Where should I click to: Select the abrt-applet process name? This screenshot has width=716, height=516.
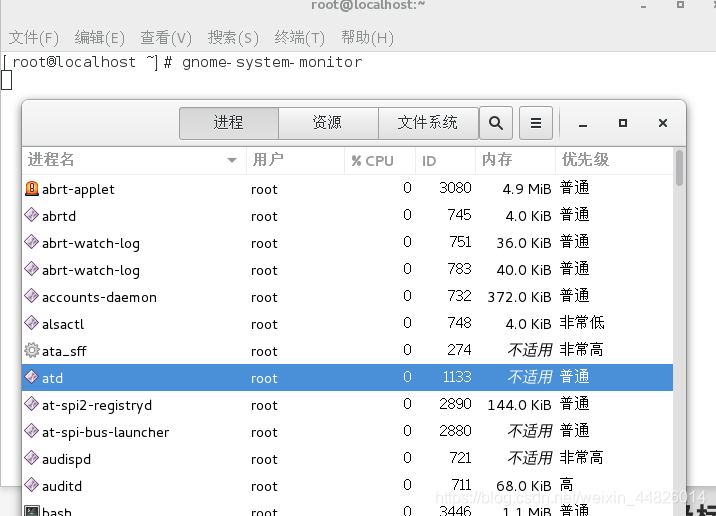click(78, 189)
